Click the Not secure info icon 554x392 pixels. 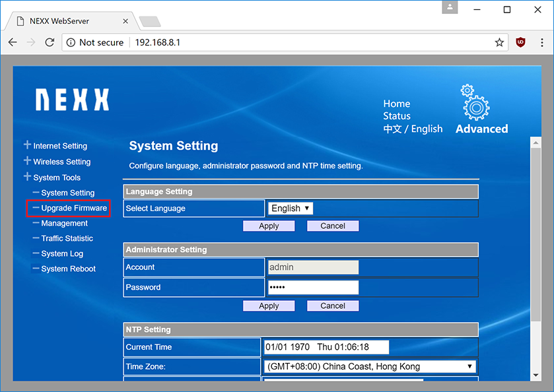click(x=71, y=43)
